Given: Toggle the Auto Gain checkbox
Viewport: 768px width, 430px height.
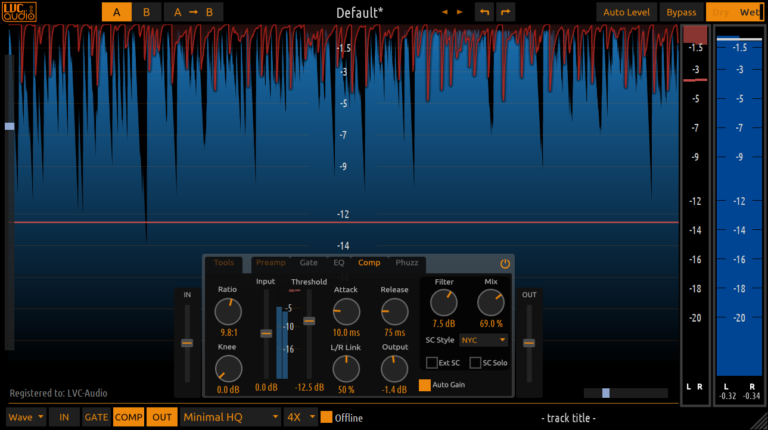Looking at the screenshot, I should click(x=425, y=384).
